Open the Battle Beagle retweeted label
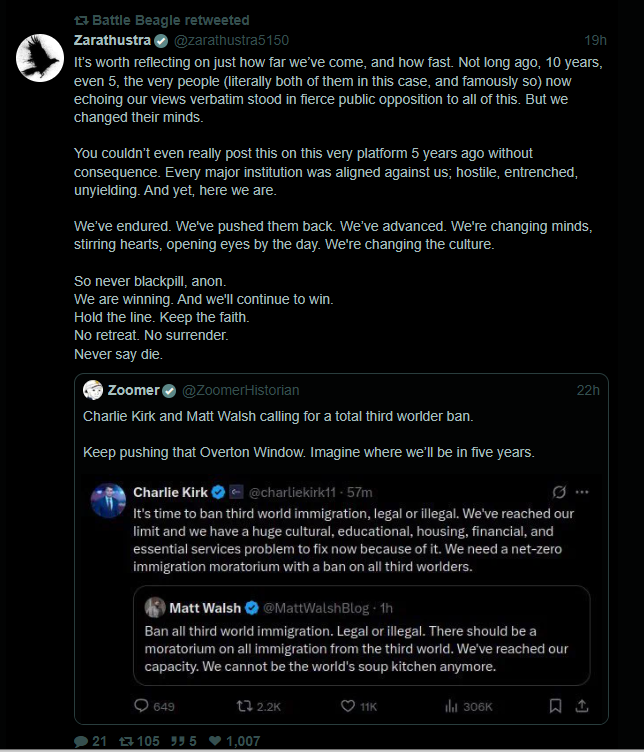This screenshot has width=644, height=752. (x=162, y=20)
